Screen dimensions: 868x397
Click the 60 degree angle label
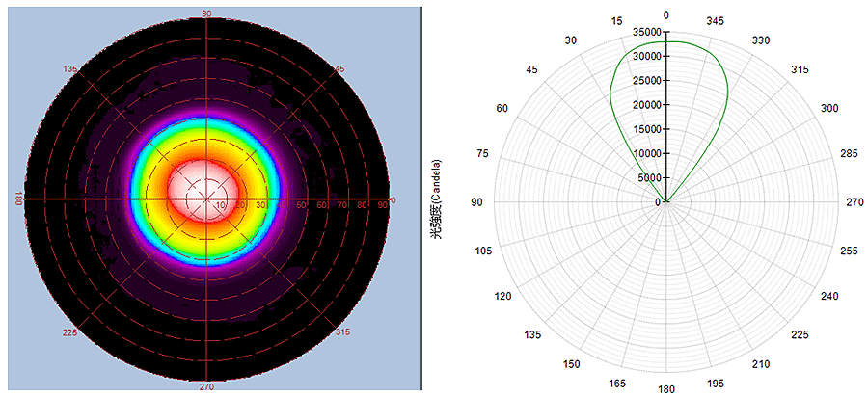502,108
